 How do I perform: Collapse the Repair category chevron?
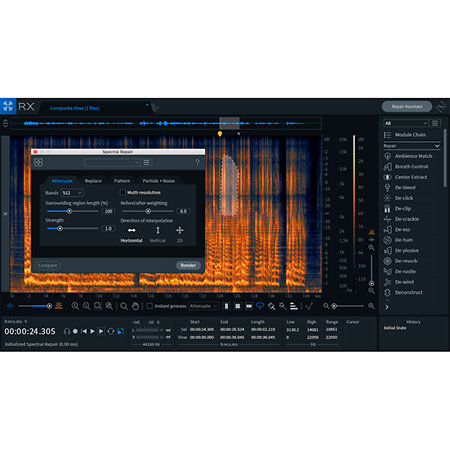[437, 146]
